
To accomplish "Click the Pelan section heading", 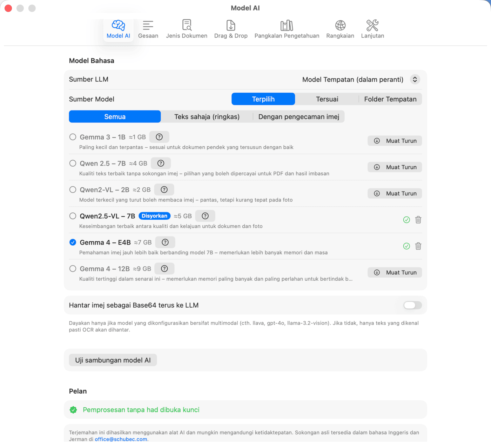I will [x=78, y=391].
